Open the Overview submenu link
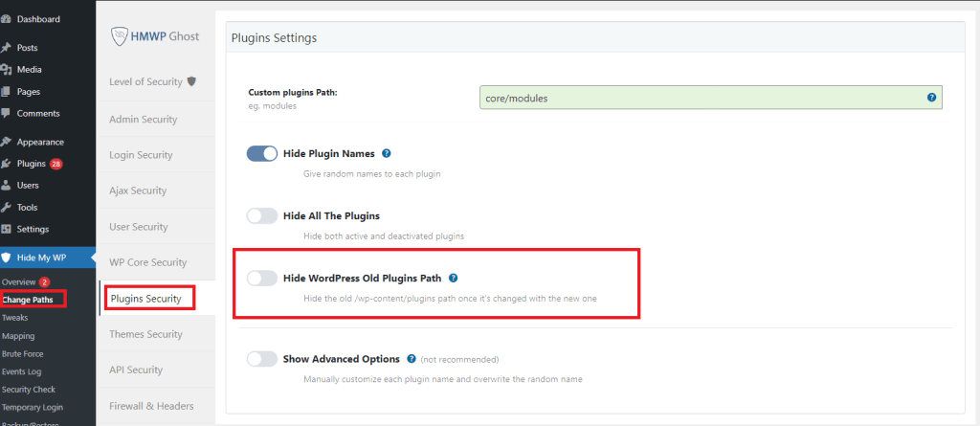Viewport: 980px width, 426px height. (x=19, y=282)
